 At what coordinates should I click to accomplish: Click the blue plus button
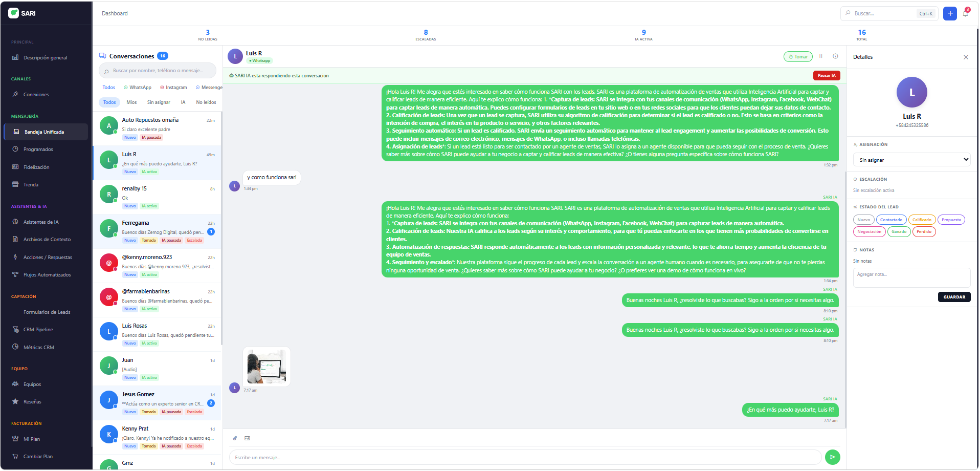[x=950, y=13]
